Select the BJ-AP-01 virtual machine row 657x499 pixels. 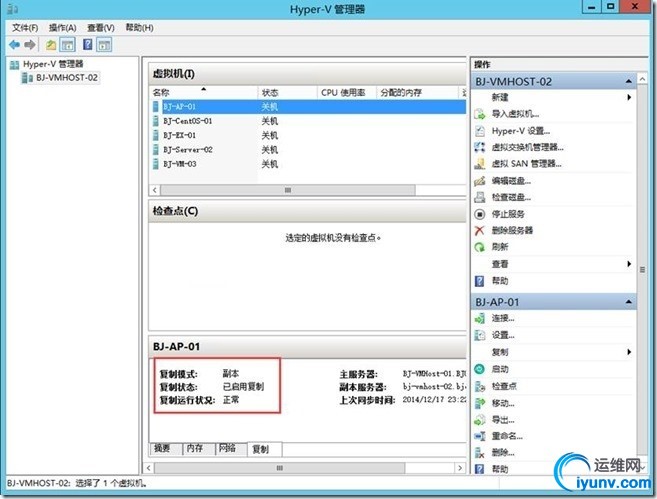click(308, 107)
